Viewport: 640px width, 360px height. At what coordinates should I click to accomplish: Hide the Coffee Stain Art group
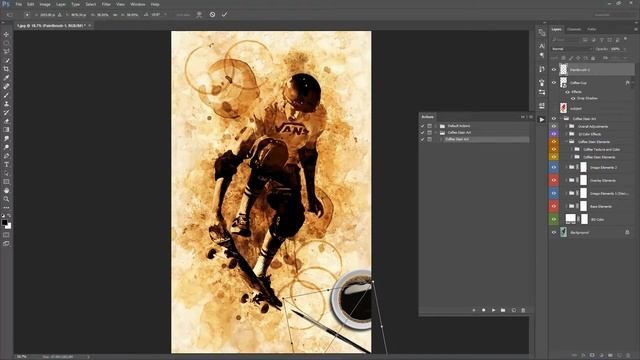554,119
